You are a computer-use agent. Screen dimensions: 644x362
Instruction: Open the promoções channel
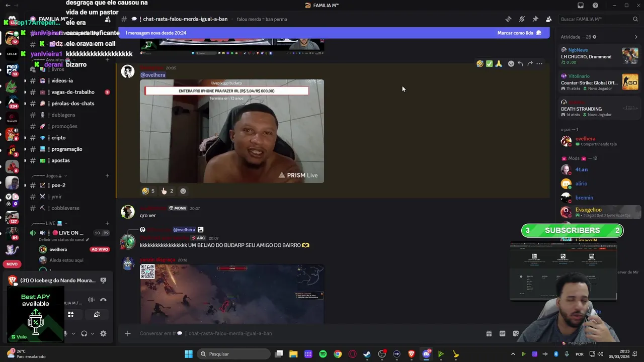[70, 126]
